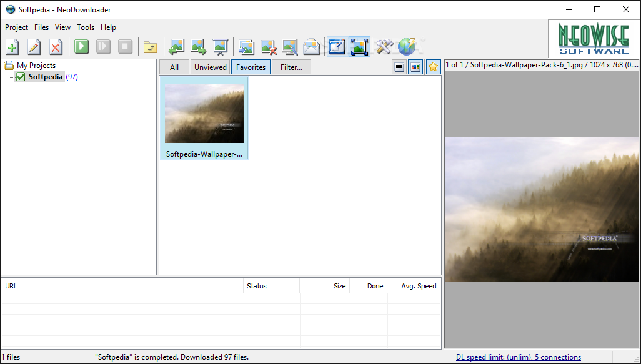Viewport: 641px width, 364px height.
Task: Open the Tools menu
Action: [x=86, y=27]
